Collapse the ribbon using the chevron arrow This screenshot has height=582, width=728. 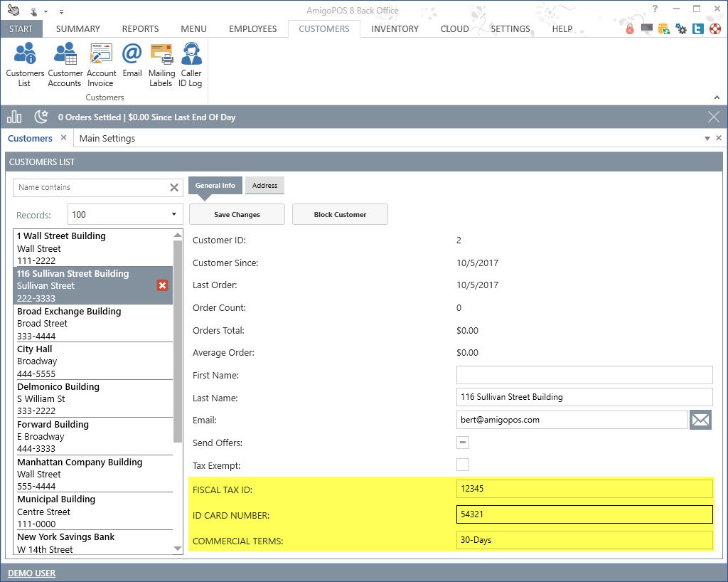pyautogui.click(x=717, y=97)
